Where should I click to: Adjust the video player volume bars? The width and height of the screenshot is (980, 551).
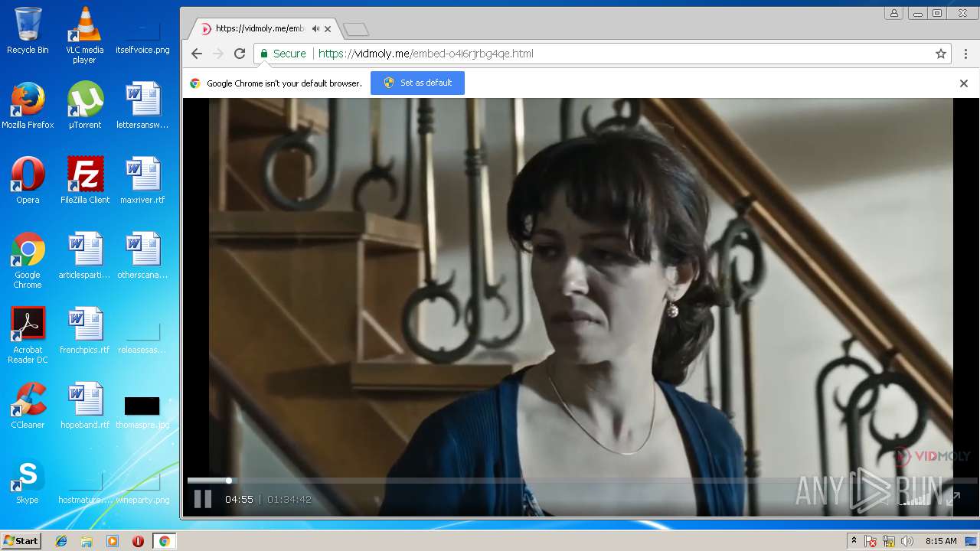pyautogui.click(x=916, y=499)
